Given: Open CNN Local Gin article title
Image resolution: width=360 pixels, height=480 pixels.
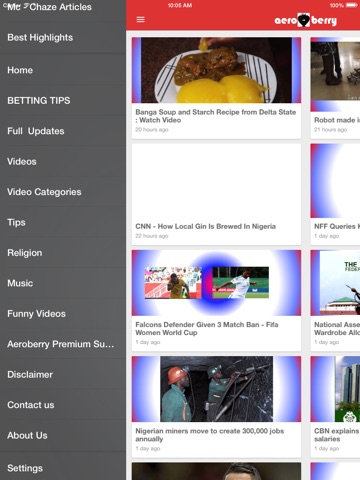Looking at the screenshot, I should (x=205, y=226).
